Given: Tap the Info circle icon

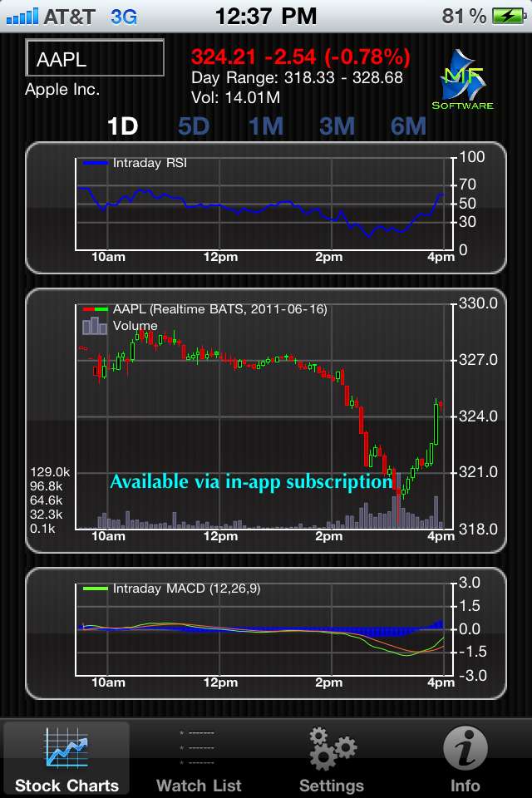Looking at the screenshot, I should 465,747.
